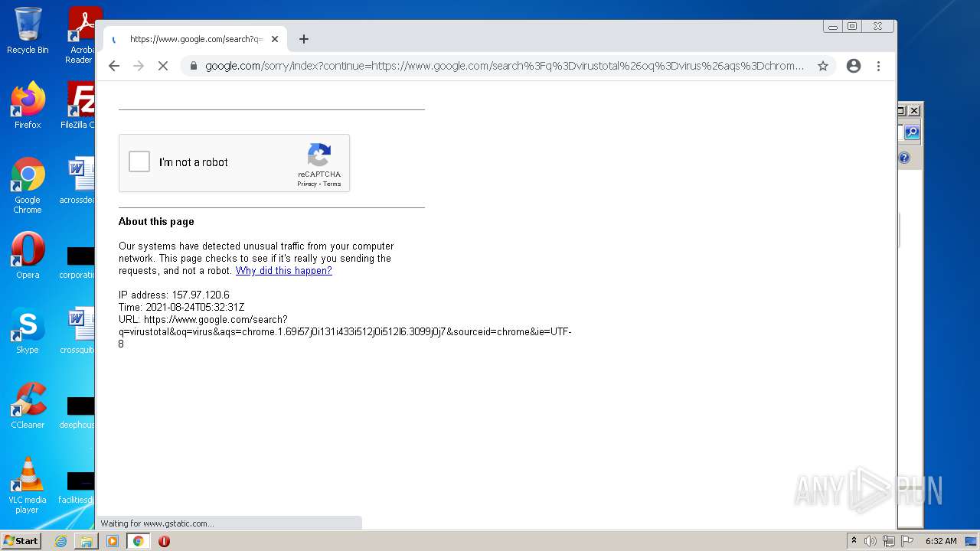Launch Skype desktop shortcut
The image size is (980, 551).
pyautogui.click(x=28, y=331)
